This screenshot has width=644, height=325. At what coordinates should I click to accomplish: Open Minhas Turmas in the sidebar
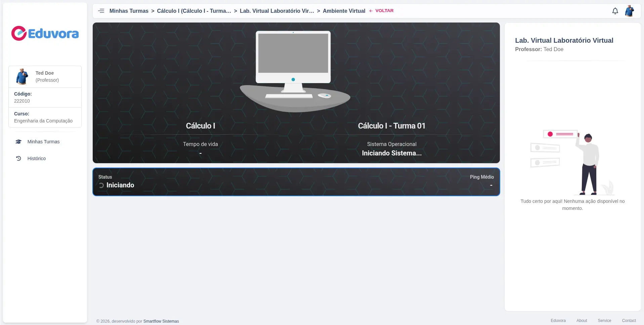tap(43, 142)
